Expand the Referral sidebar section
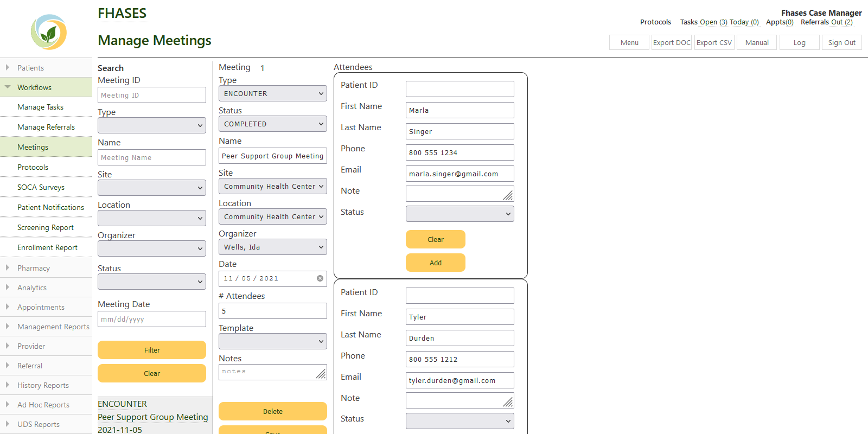868x434 pixels. [46, 366]
